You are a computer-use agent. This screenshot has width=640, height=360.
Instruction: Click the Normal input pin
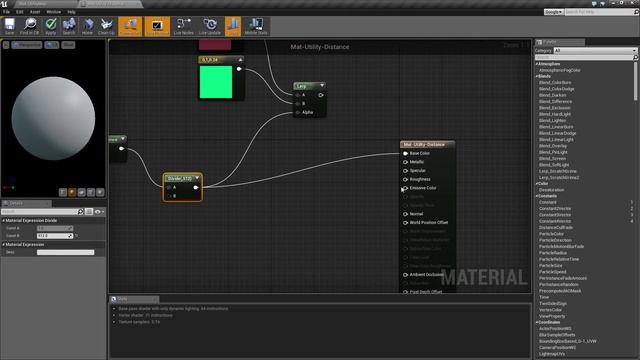tap(405, 214)
